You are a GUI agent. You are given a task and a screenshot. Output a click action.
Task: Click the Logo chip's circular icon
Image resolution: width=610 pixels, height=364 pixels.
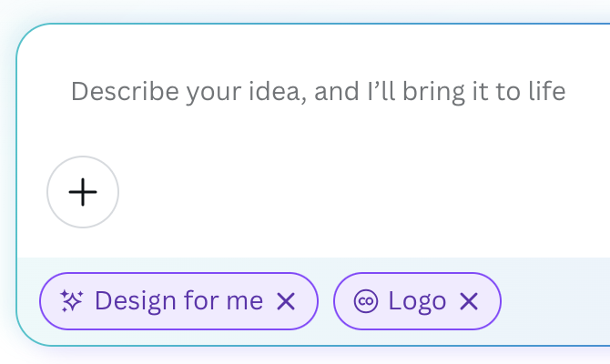tap(365, 301)
